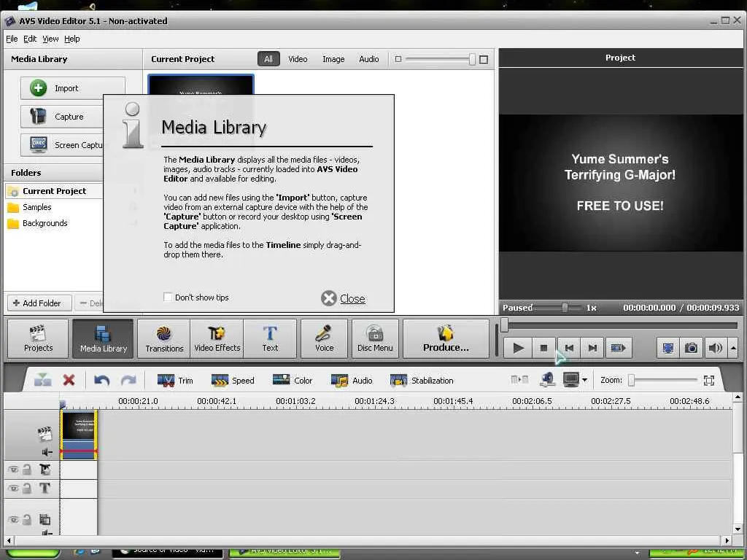This screenshot has height=560, width=747.
Task: Open the Projects section
Action: [38, 338]
